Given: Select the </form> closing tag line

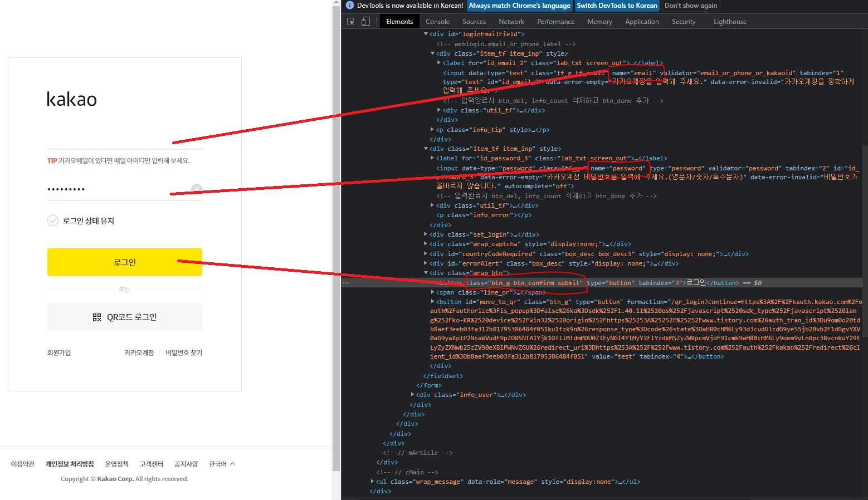Looking at the screenshot, I should [429, 385].
